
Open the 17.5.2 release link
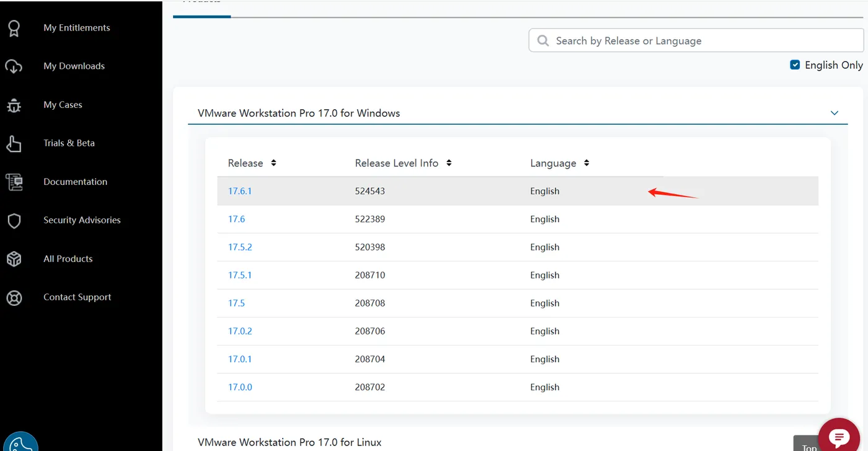239,247
